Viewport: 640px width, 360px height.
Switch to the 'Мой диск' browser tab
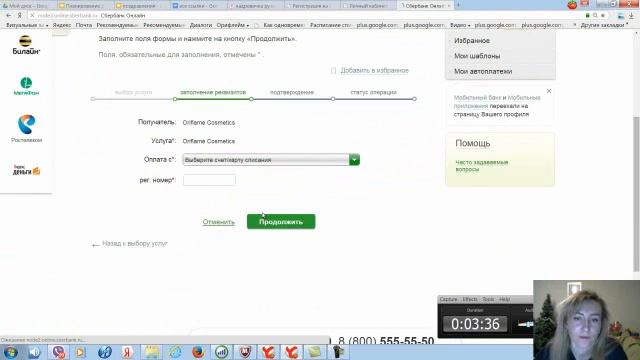27,6
